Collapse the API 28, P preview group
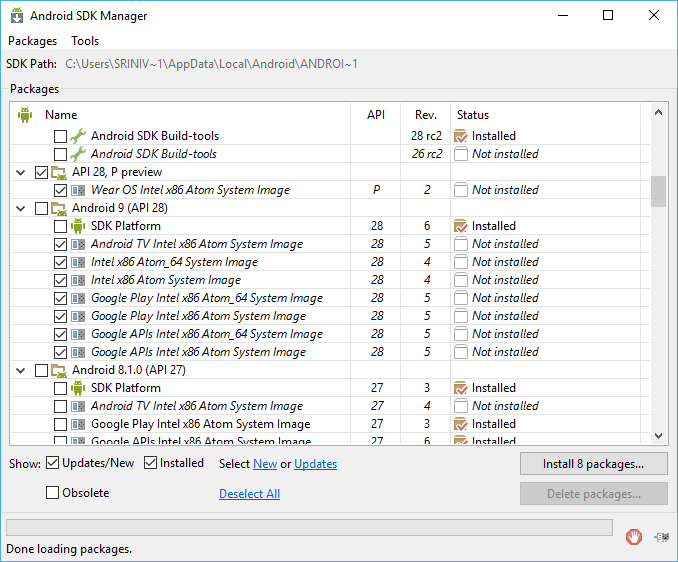Viewport: 678px width, 562px height. pyautogui.click(x=21, y=172)
